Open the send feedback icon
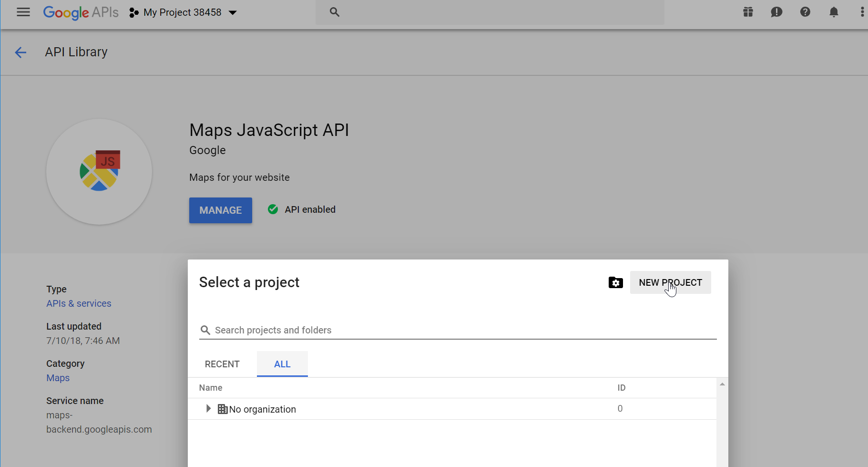 click(776, 12)
